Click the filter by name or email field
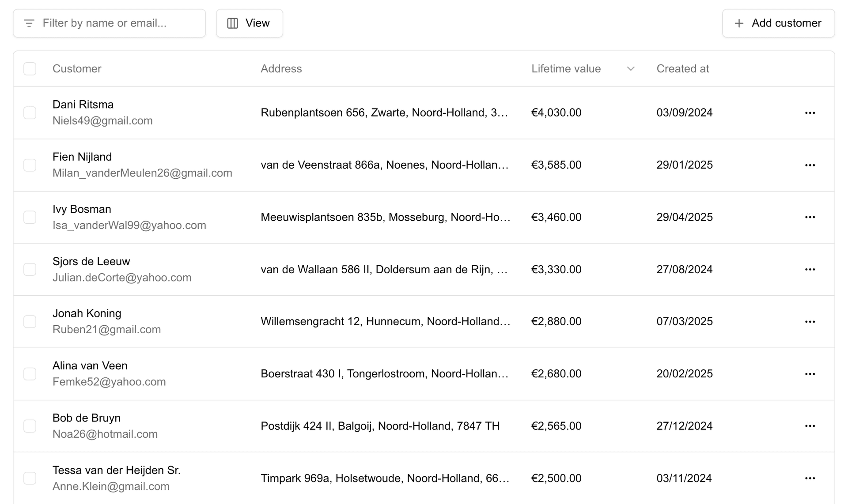 (x=109, y=23)
